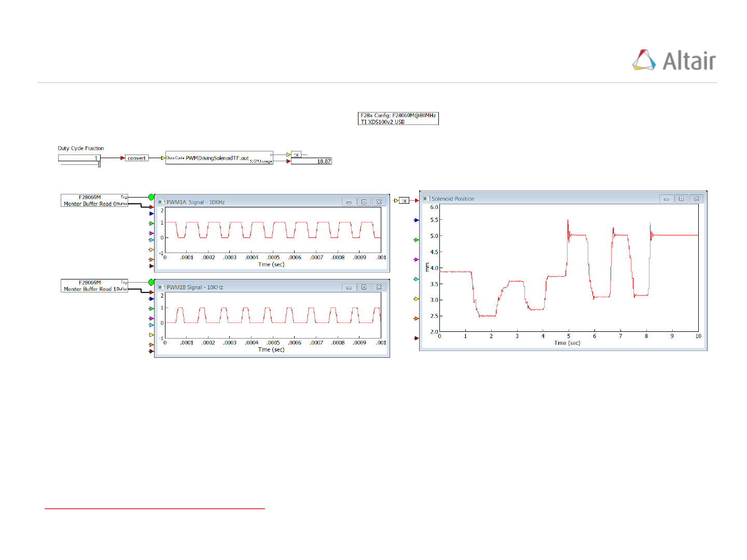
Task: Click the blue input connector on PWM1A plot
Action: click(151, 214)
